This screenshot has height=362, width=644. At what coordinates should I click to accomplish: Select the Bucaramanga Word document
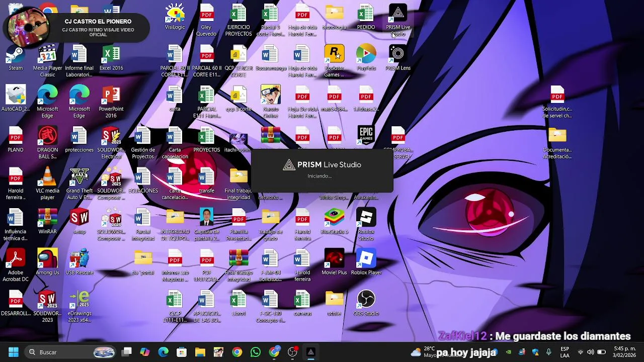(270, 57)
